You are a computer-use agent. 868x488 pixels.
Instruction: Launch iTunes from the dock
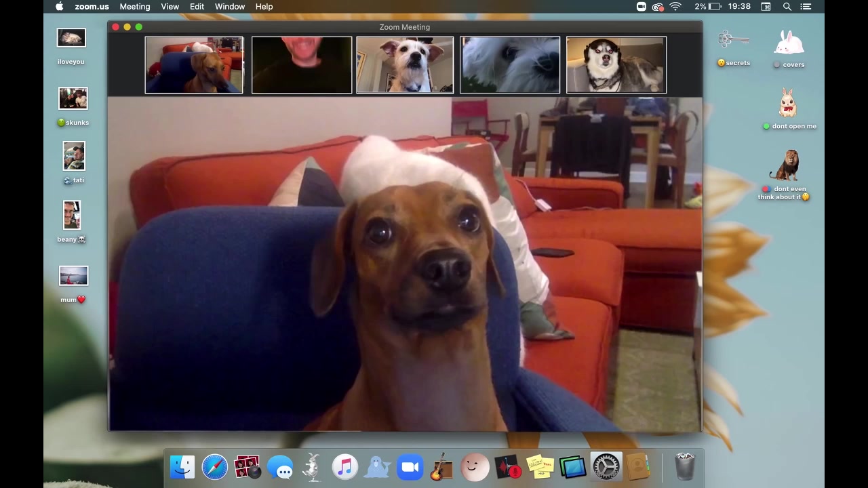click(x=344, y=467)
